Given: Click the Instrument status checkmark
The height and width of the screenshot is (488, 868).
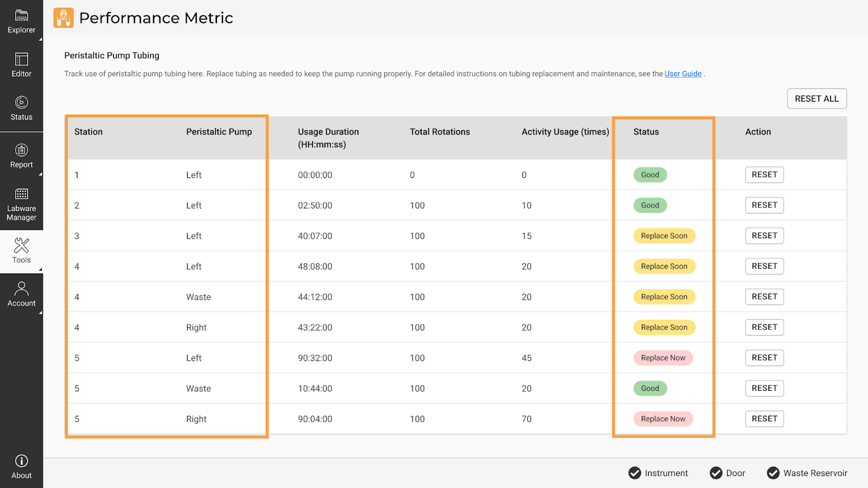Looking at the screenshot, I should click(635, 473).
